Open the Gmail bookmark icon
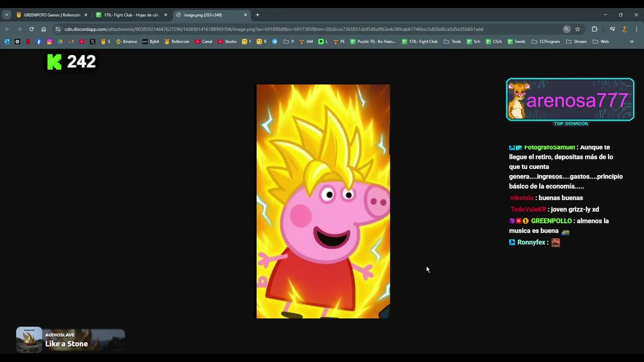The width and height of the screenshot is (644, 362). pyautogui.click(x=71, y=42)
